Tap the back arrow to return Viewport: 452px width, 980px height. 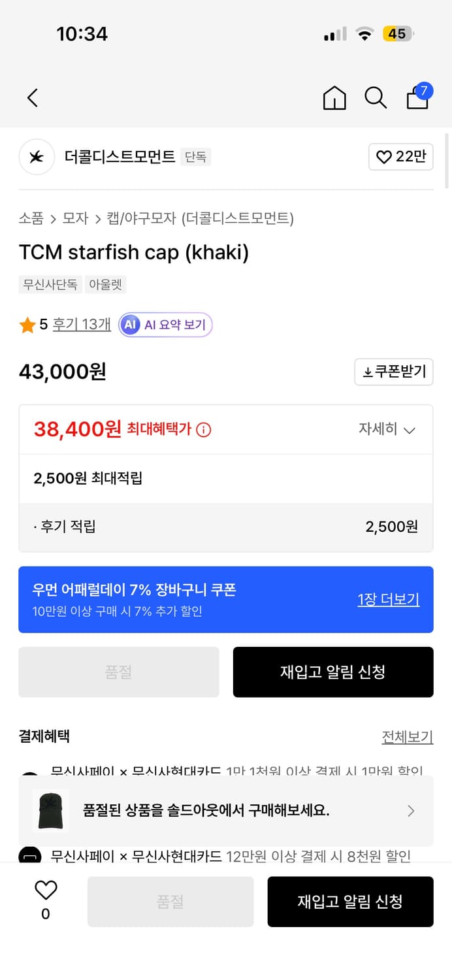pyautogui.click(x=32, y=97)
